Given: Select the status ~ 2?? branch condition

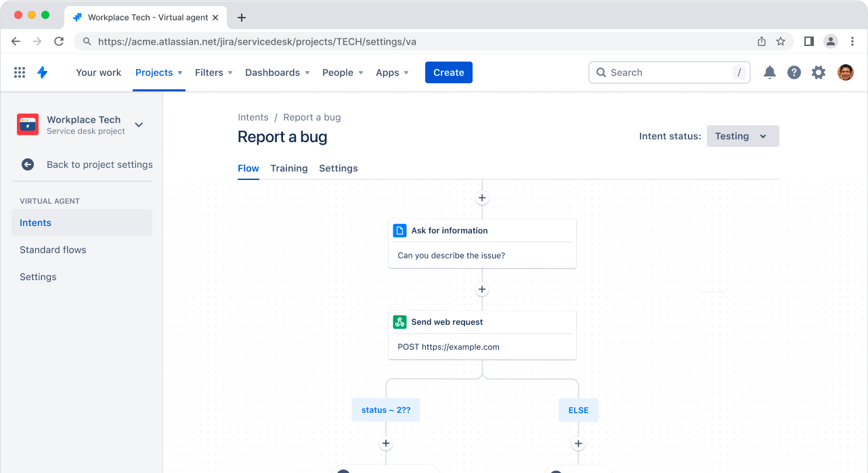Looking at the screenshot, I should (x=385, y=409).
